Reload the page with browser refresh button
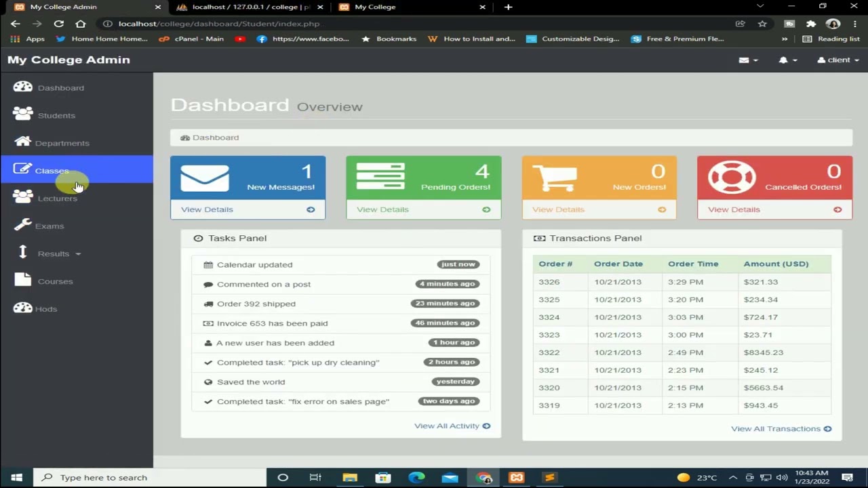868x488 pixels. (59, 24)
